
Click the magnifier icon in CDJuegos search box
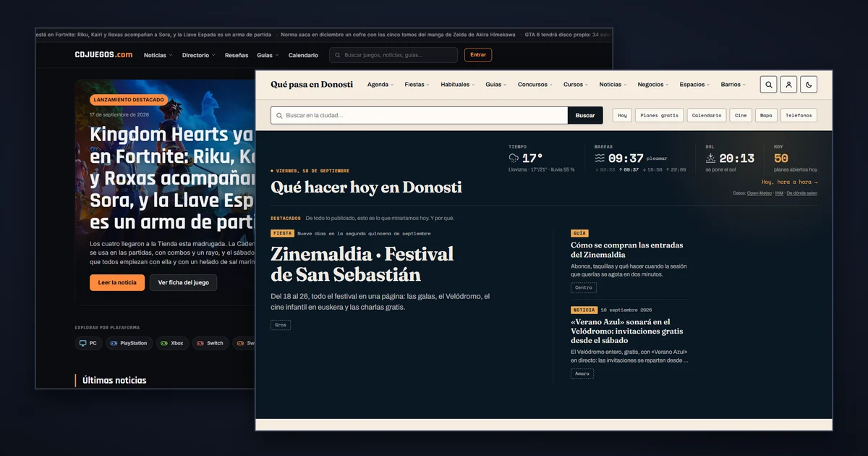click(337, 55)
